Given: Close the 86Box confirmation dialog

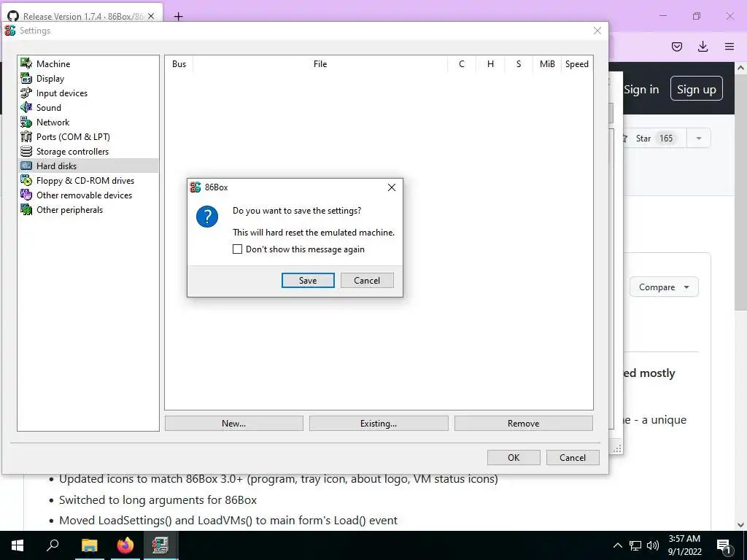Looking at the screenshot, I should (392, 187).
